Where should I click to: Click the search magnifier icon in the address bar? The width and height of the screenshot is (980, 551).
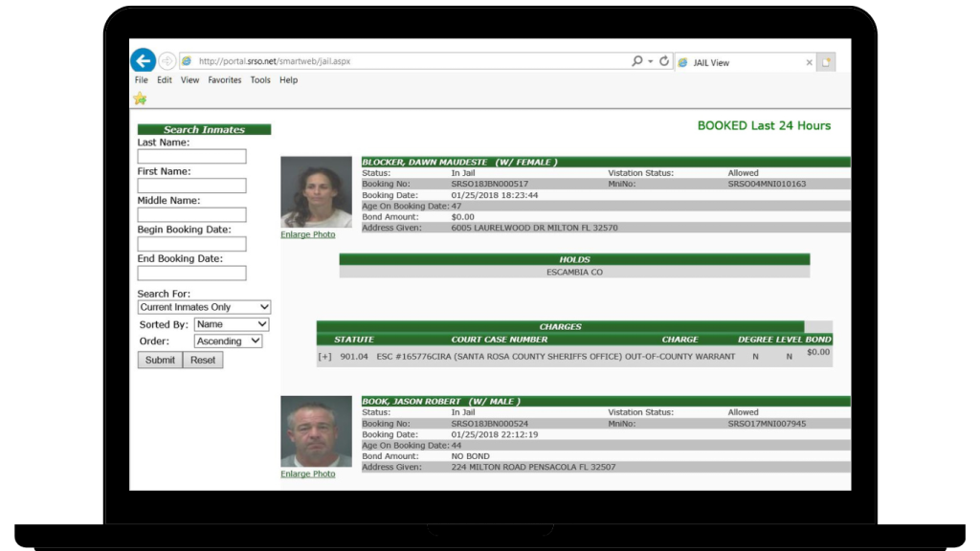(x=635, y=60)
